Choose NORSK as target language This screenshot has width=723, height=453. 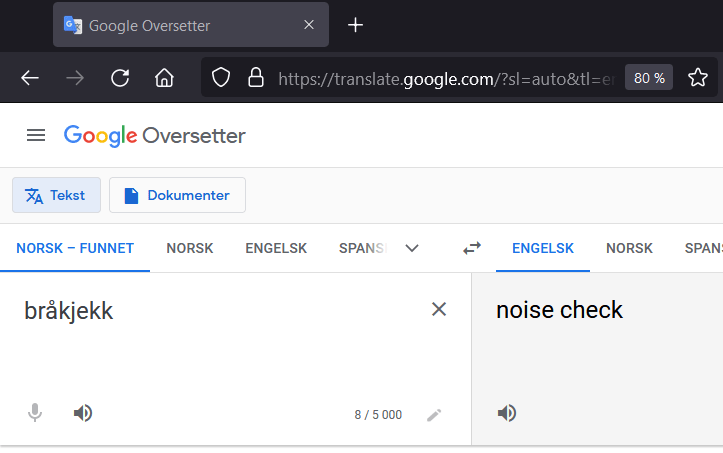point(629,249)
